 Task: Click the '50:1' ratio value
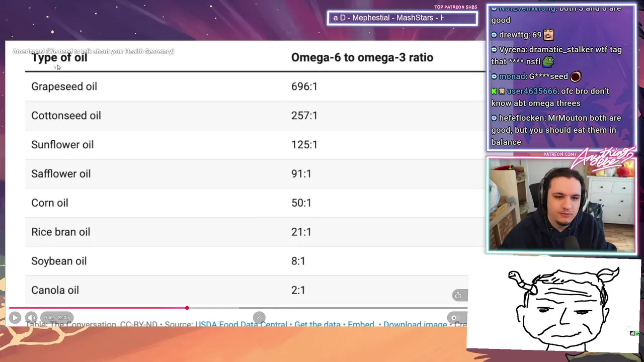(301, 203)
